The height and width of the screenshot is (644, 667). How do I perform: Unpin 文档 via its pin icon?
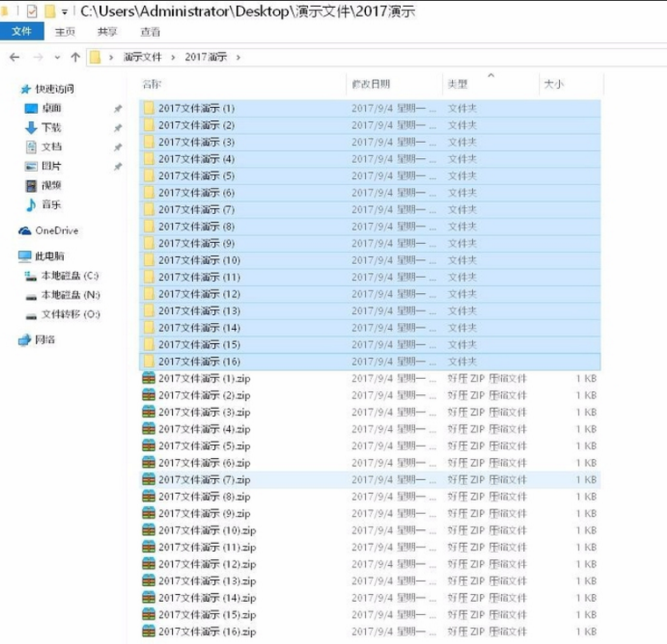point(118,147)
